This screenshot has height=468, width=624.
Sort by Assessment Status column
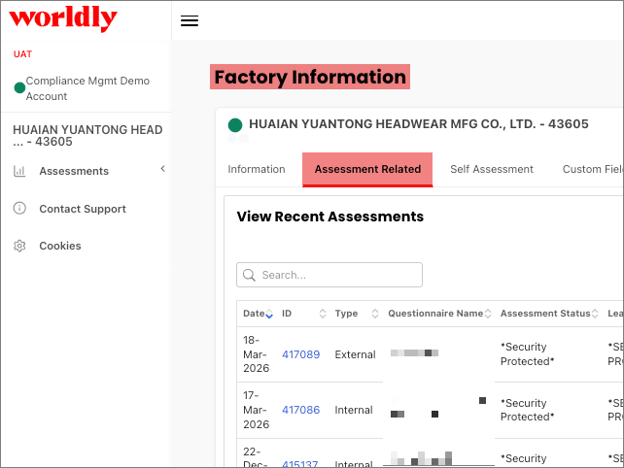click(x=595, y=314)
